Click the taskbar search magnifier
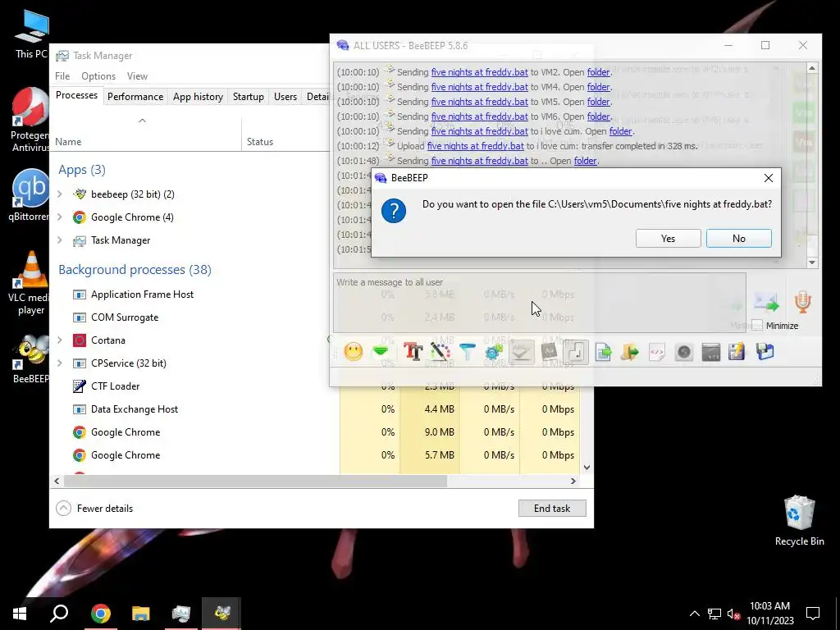840x630 pixels. [59, 614]
